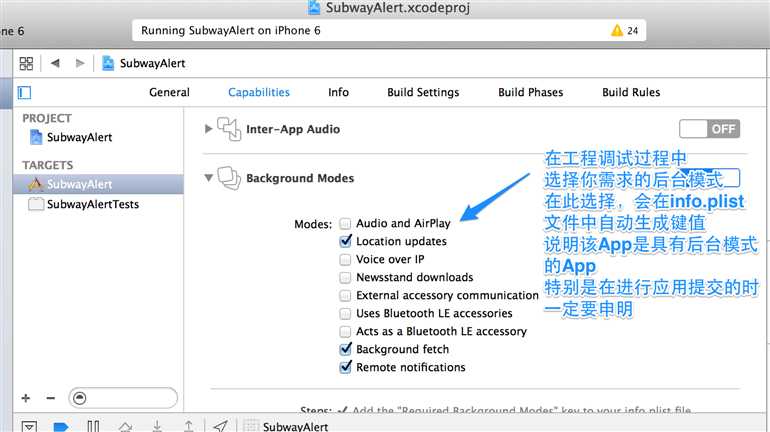Screen dimensions: 770x432
Task: Click the SubwayAlert.xcodeproj title icon
Action: click(x=314, y=7)
